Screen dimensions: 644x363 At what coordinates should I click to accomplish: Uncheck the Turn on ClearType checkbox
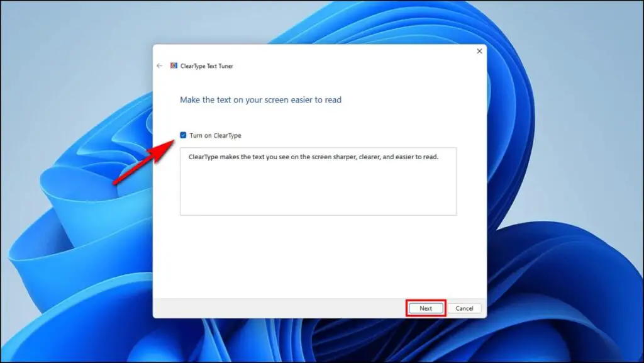[x=183, y=135]
